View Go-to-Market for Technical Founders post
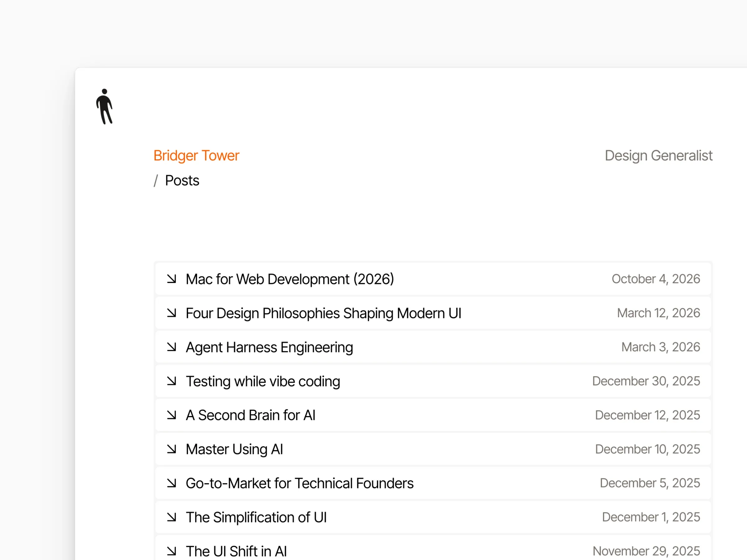Image resolution: width=747 pixels, height=560 pixels. coord(433,483)
